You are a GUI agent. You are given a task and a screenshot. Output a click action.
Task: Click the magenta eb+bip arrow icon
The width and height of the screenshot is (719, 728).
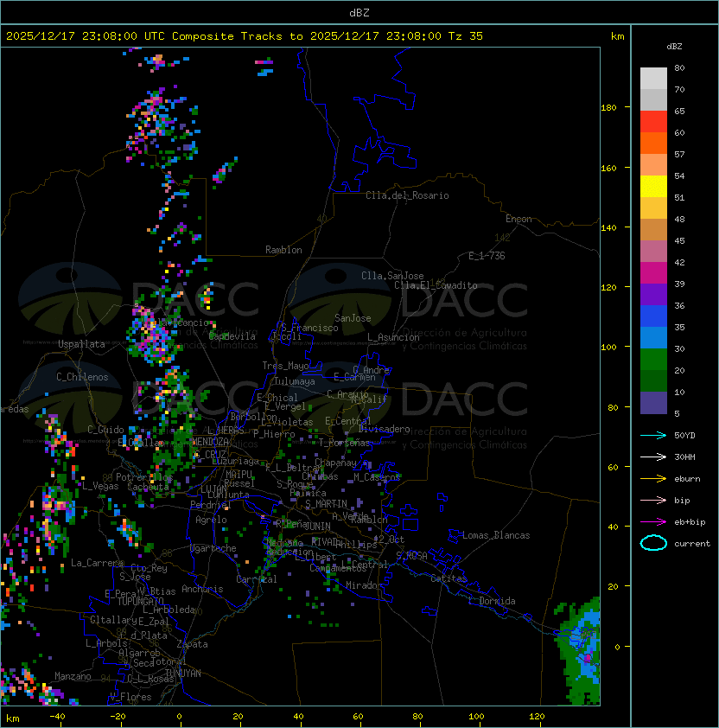(653, 522)
